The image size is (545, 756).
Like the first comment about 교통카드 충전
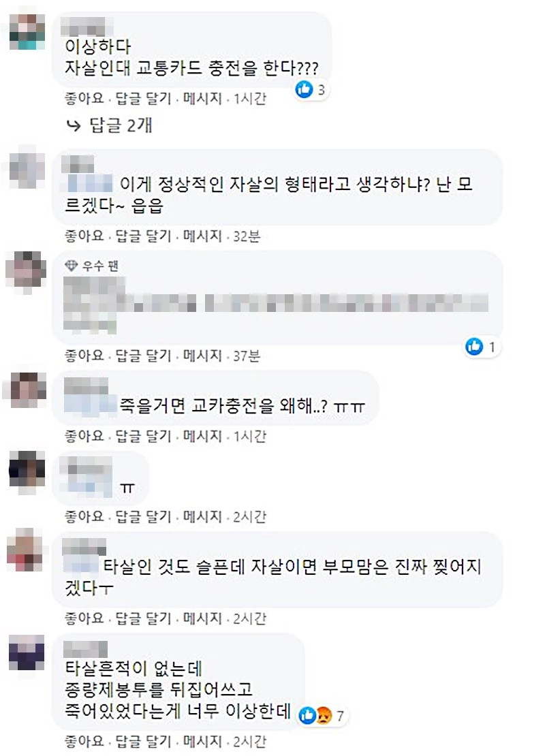coord(84,98)
